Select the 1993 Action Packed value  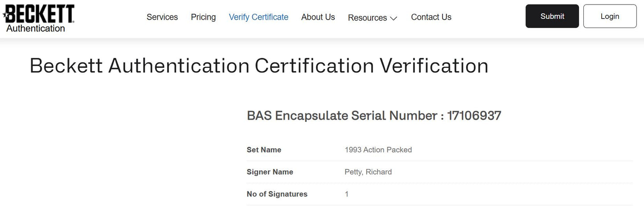[x=378, y=150]
